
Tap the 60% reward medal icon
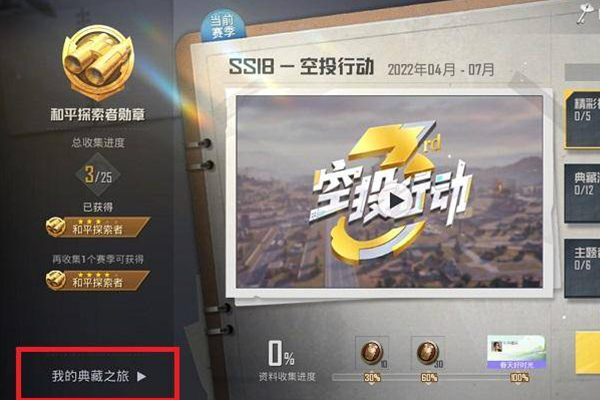point(428,353)
